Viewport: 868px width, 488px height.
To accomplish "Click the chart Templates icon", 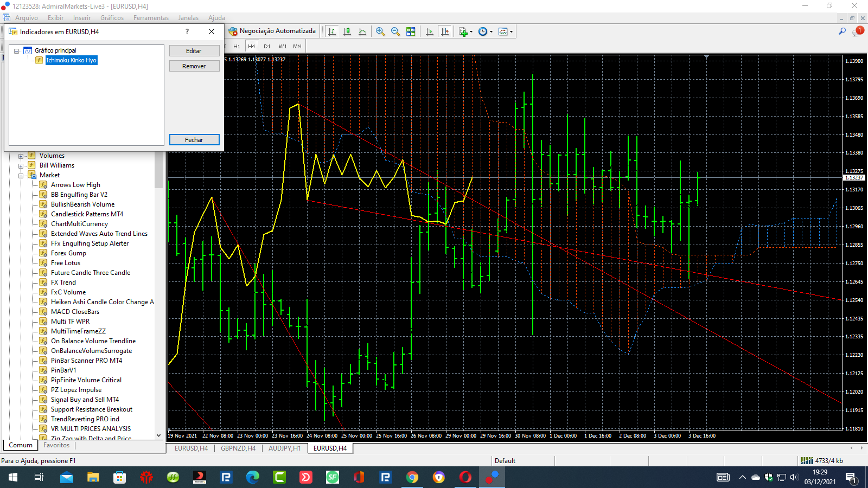I will click(x=503, y=31).
